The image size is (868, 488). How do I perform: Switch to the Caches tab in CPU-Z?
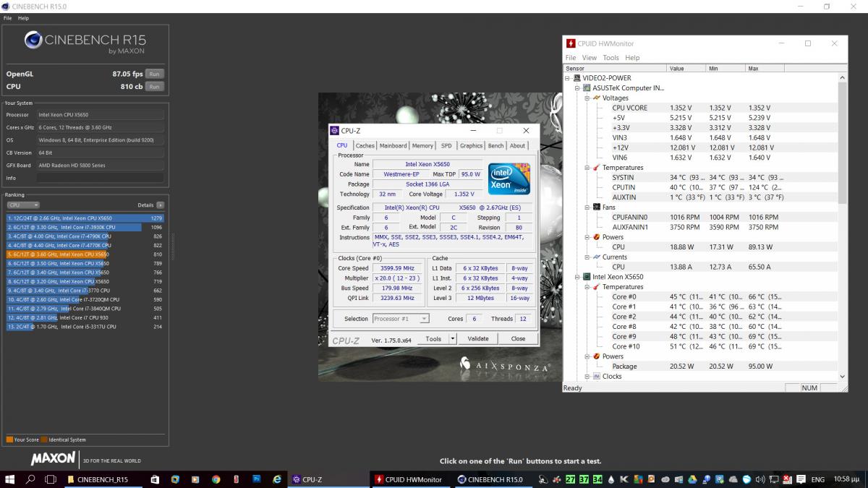point(365,145)
